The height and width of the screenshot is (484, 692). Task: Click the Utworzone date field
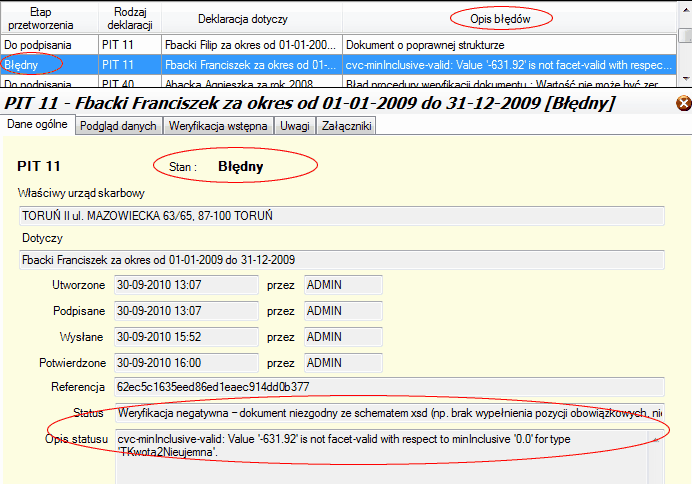point(186,285)
